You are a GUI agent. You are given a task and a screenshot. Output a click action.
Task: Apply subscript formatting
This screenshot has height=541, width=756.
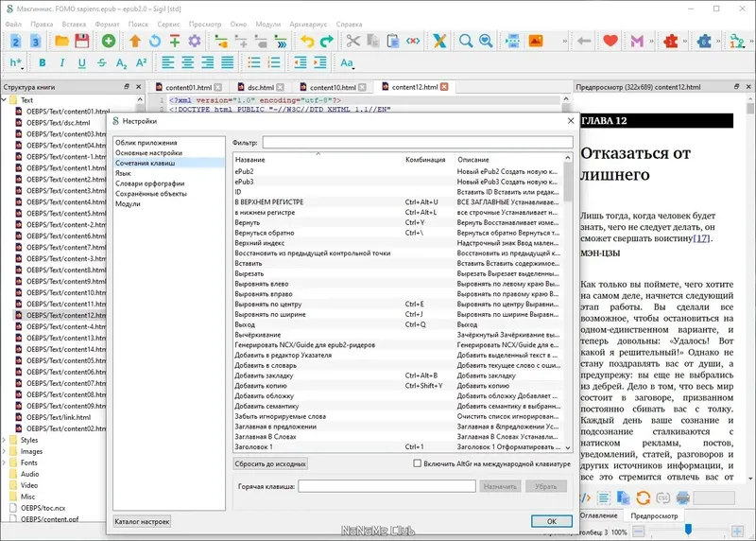point(121,62)
